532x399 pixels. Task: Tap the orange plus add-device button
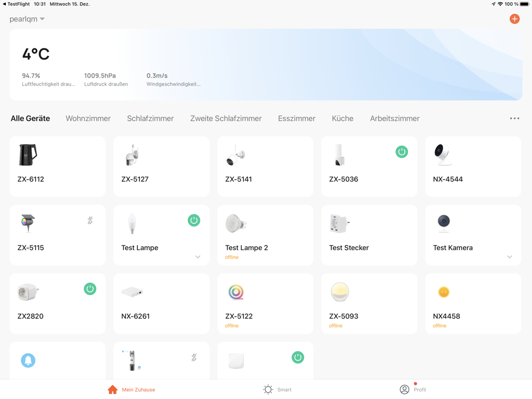[x=514, y=19]
